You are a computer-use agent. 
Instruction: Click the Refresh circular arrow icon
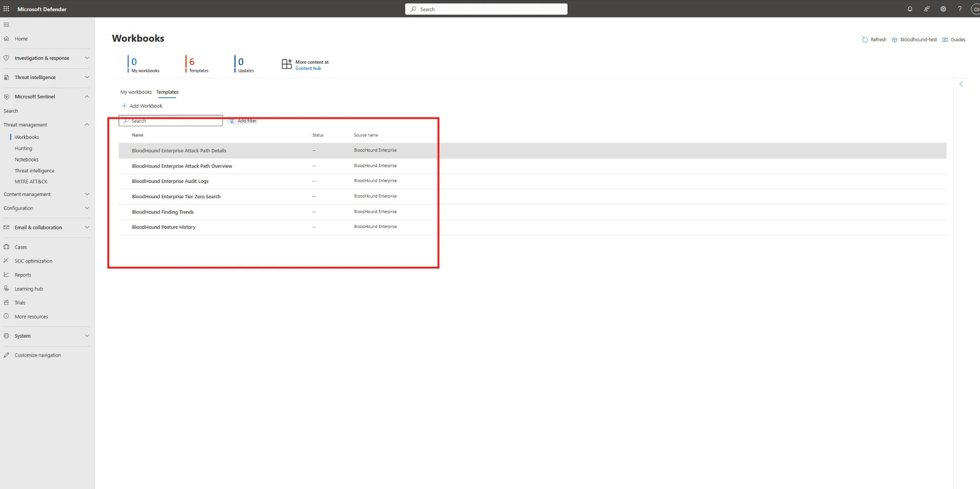click(x=865, y=40)
